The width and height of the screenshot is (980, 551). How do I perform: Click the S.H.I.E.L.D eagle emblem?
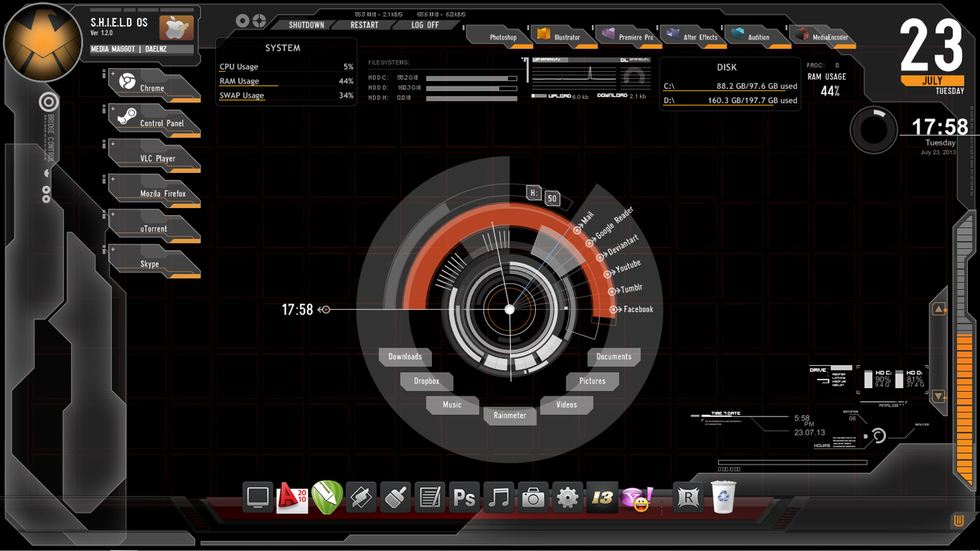coord(43,41)
